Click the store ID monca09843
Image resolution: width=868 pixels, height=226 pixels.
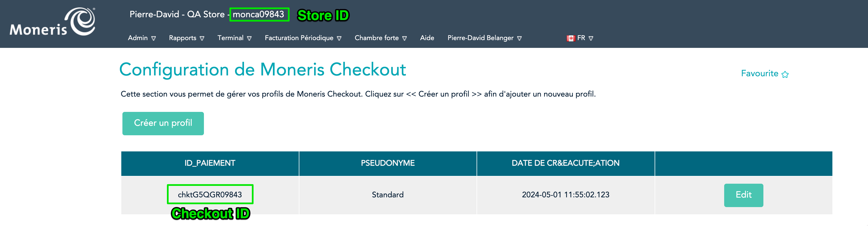[x=258, y=14]
